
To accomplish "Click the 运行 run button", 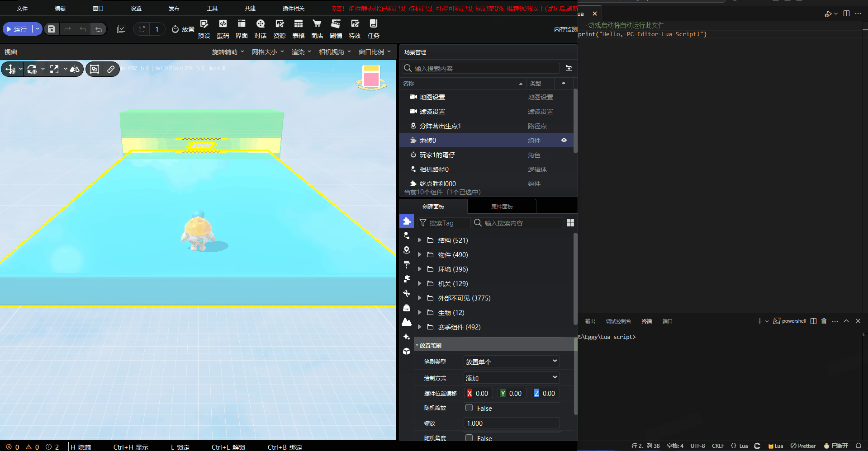I will coord(17,29).
